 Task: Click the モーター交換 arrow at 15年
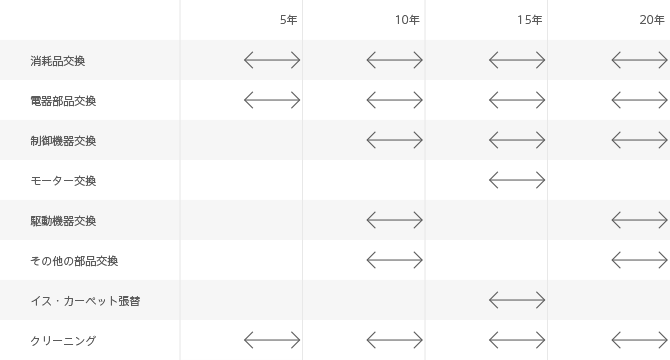(x=517, y=180)
